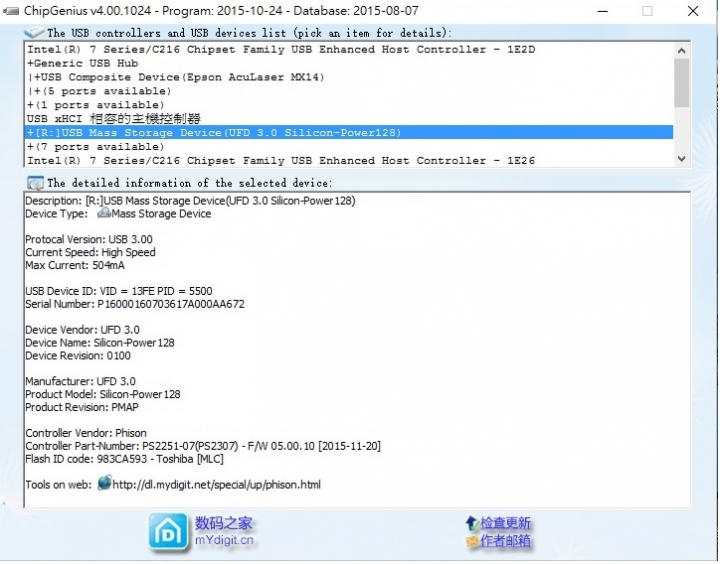Click the 检查更新 check for updates link

[x=505, y=523]
